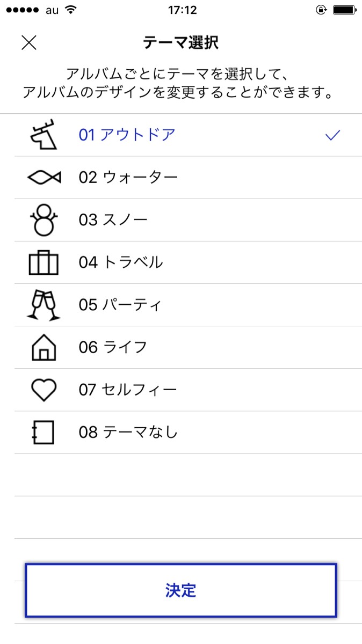Tap the deer icon for Outdoor theme

point(43,135)
